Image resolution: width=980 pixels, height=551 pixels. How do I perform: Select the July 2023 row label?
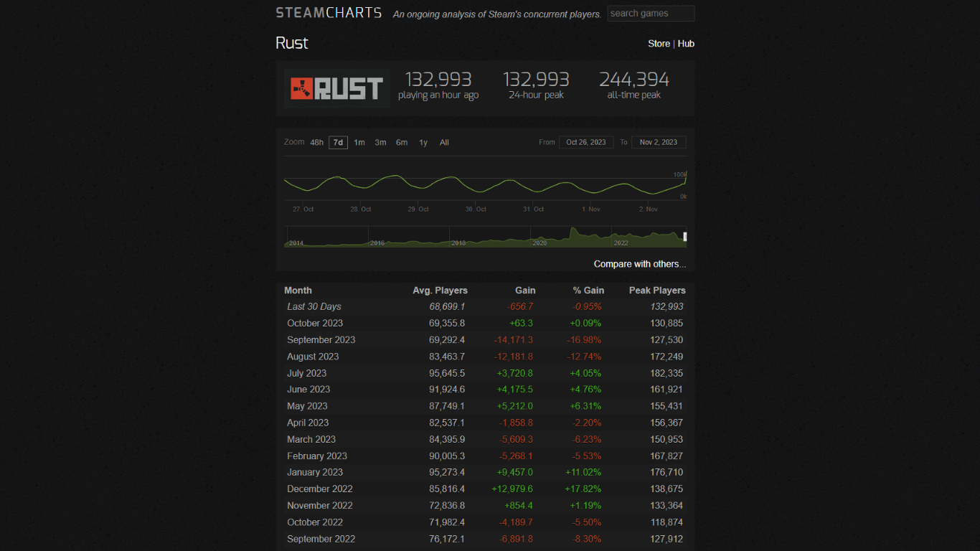306,373
